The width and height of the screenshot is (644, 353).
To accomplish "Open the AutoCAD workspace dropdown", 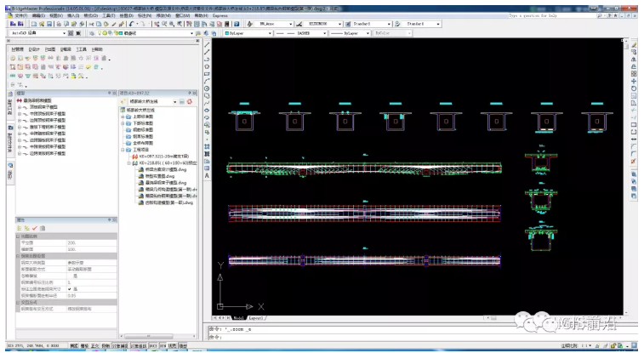I will [37, 33].
